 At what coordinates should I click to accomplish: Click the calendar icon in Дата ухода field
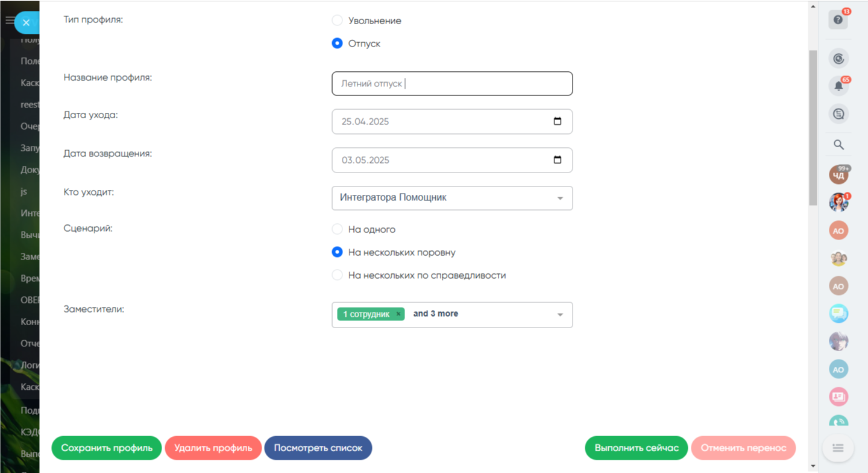[558, 121]
